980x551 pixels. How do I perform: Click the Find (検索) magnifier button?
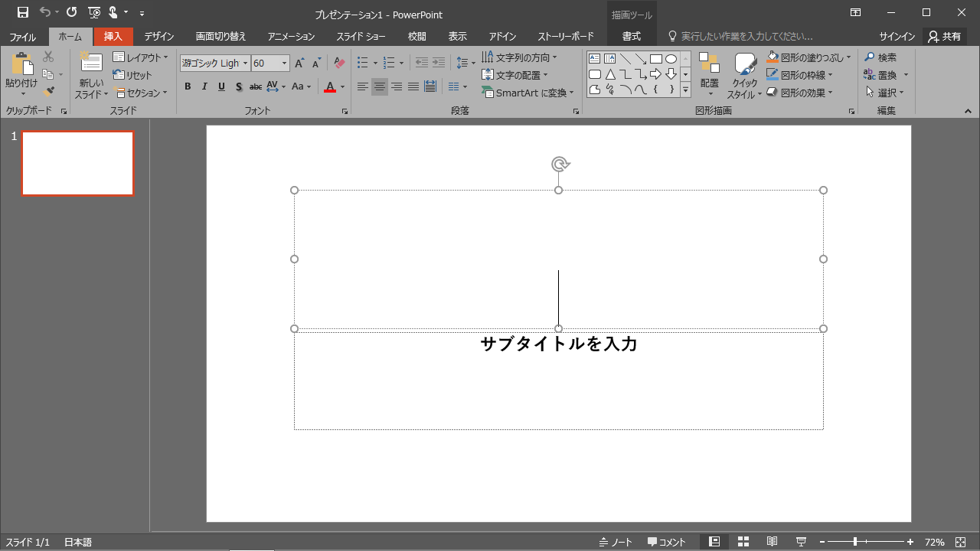(x=880, y=57)
